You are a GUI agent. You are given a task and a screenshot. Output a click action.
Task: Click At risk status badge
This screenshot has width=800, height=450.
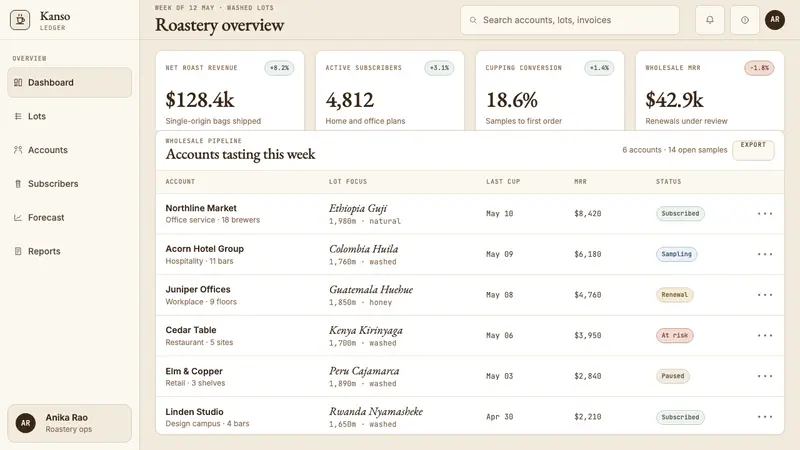[x=674, y=336]
